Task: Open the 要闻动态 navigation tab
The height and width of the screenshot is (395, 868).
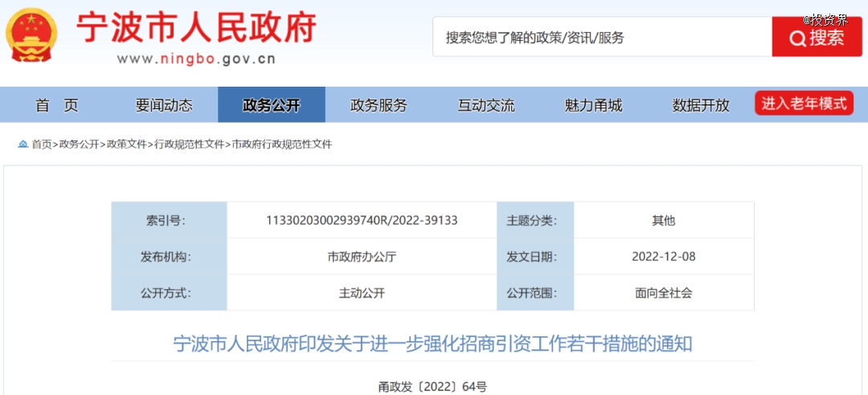Action: (x=164, y=105)
